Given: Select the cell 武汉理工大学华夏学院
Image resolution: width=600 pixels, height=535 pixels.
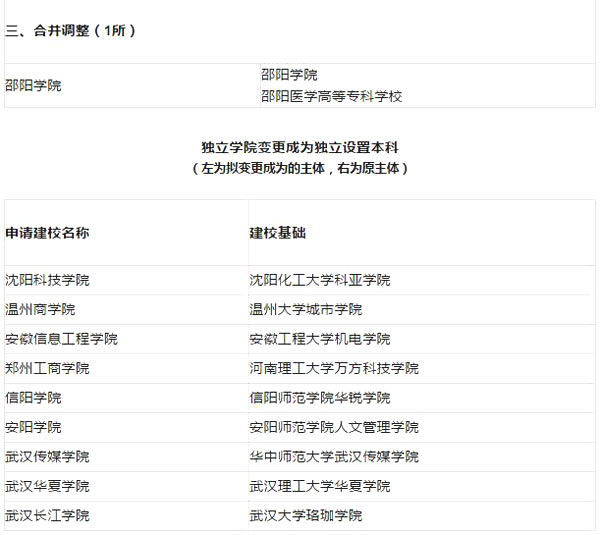Looking at the screenshot, I should (422, 486).
